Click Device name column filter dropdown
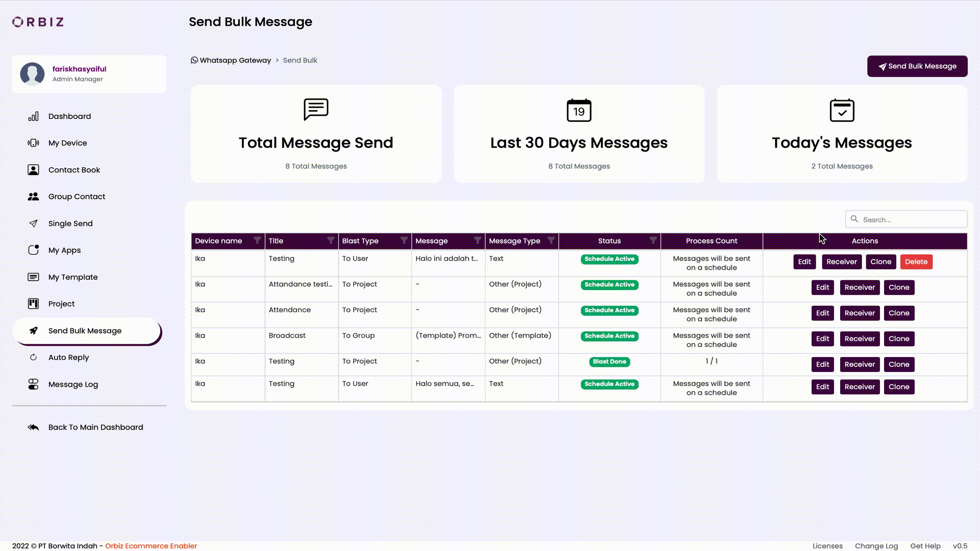This screenshot has height=551, width=980. pos(256,240)
